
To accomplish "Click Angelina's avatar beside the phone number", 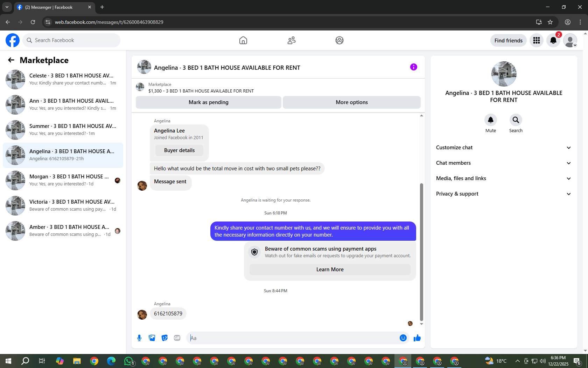I will (x=142, y=314).
